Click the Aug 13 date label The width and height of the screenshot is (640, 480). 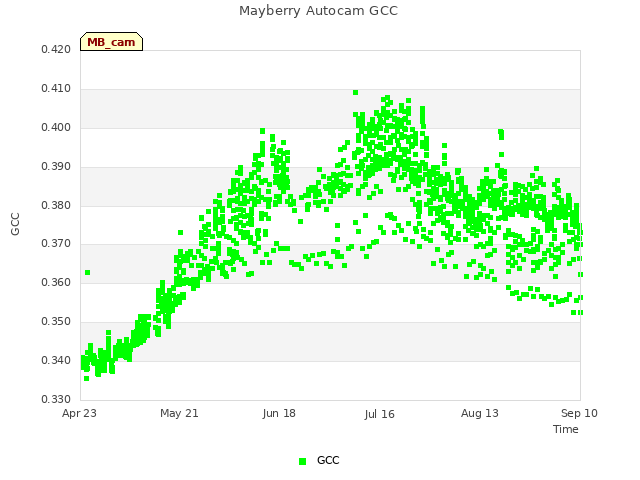coord(480,413)
